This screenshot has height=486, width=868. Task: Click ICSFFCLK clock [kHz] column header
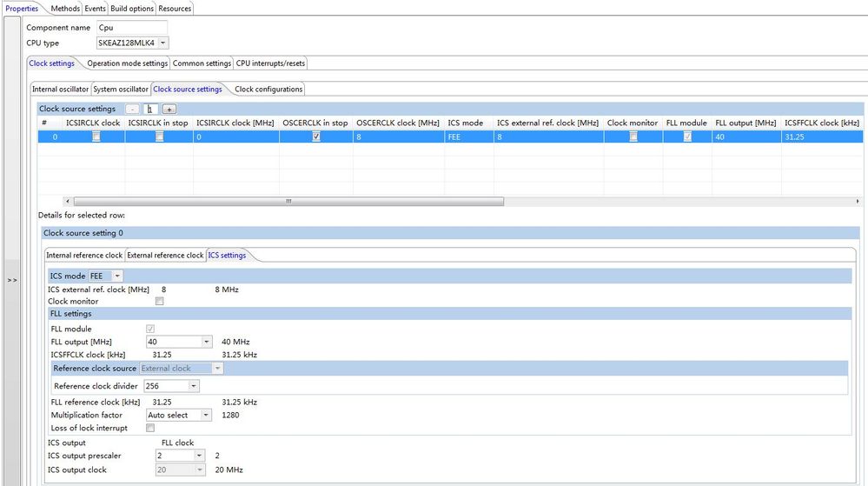pos(821,123)
